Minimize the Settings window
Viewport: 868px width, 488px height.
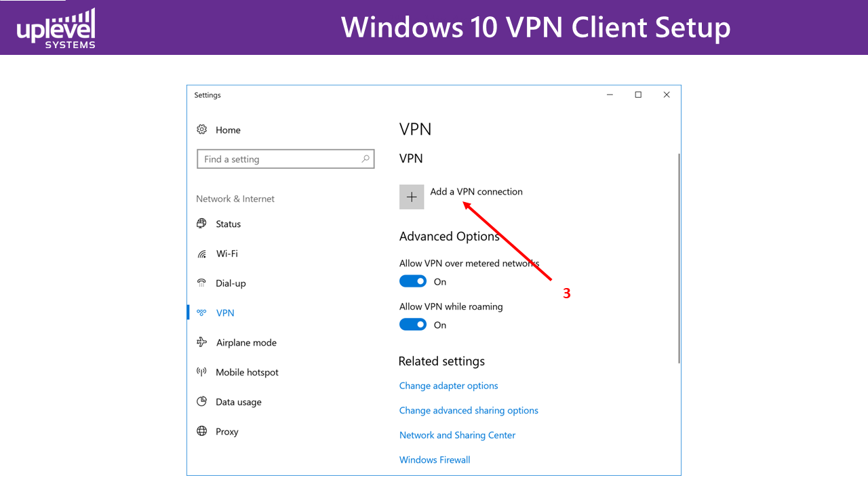tap(610, 95)
